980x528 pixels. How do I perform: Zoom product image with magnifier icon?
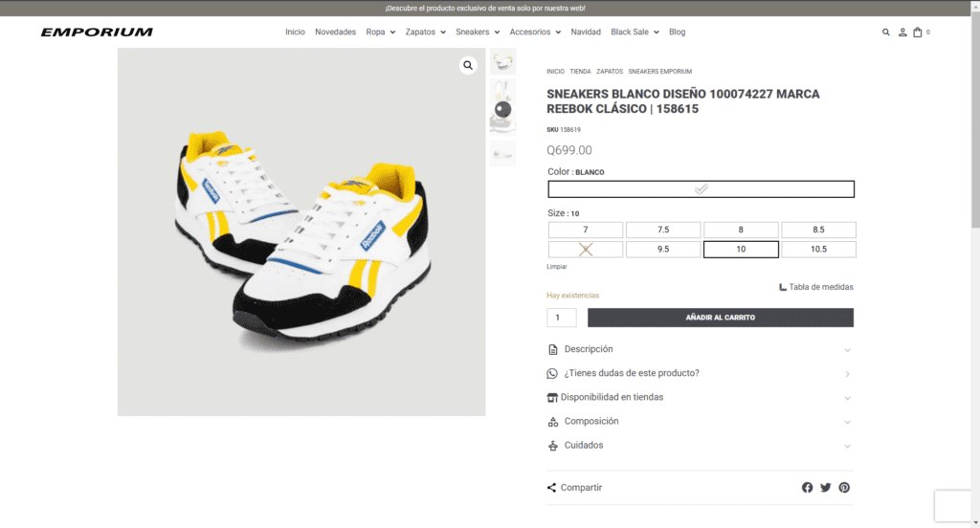pos(467,65)
